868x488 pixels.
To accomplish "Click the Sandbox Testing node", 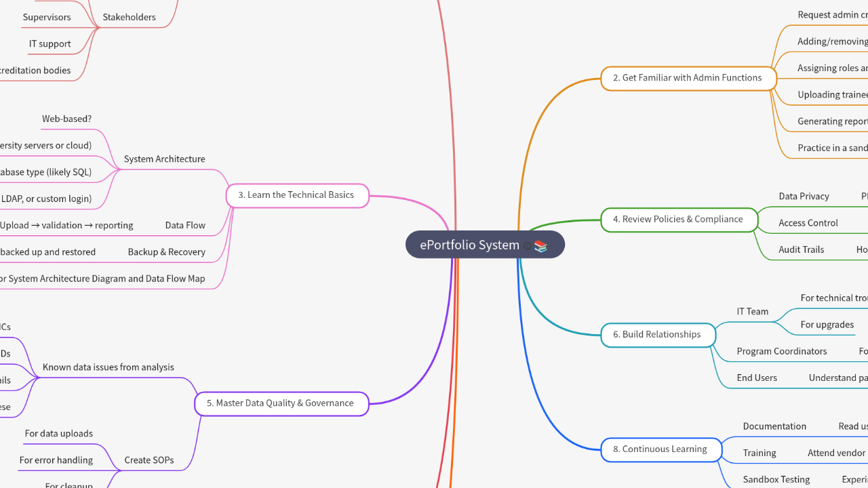I will [776, 479].
